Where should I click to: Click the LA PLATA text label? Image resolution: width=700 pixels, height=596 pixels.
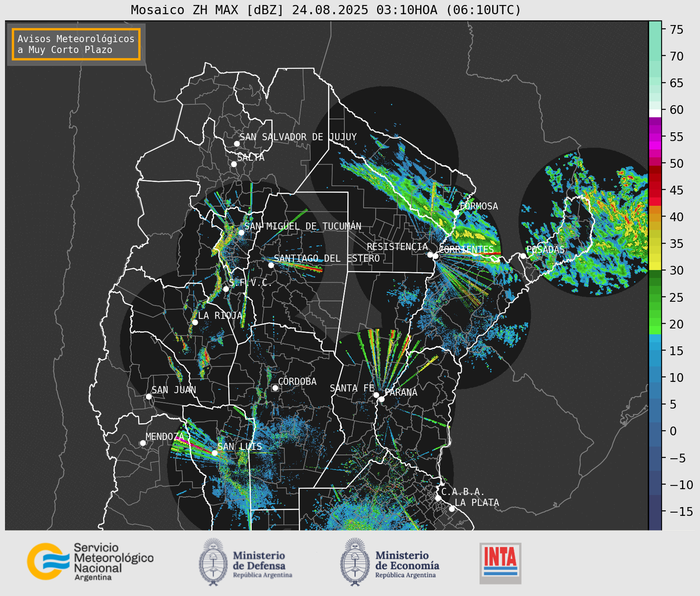click(x=477, y=503)
